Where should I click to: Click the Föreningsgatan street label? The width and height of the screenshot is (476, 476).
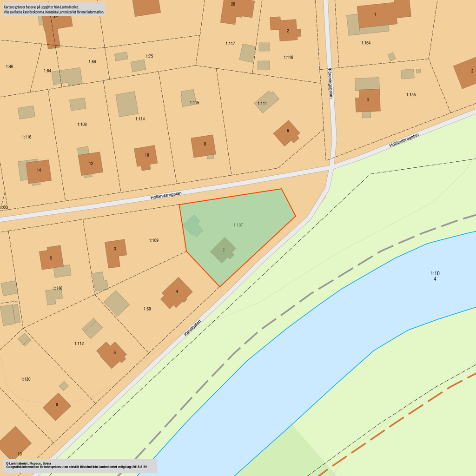pyautogui.click(x=331, y=84)
